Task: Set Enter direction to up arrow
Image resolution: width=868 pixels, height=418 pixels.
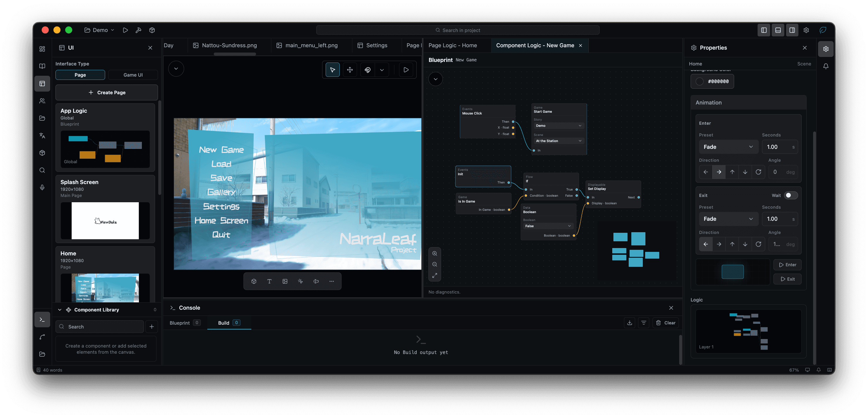Action: [732, 172]
